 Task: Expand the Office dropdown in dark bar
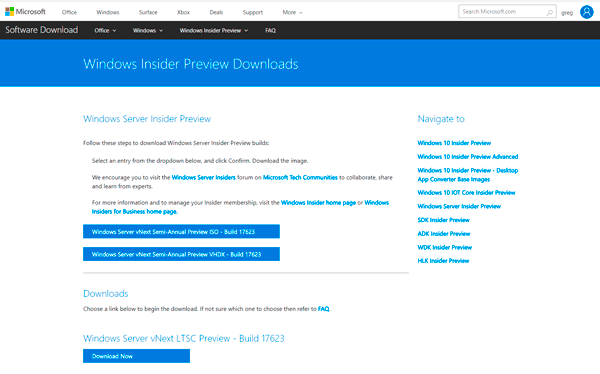tap(105, 31)
